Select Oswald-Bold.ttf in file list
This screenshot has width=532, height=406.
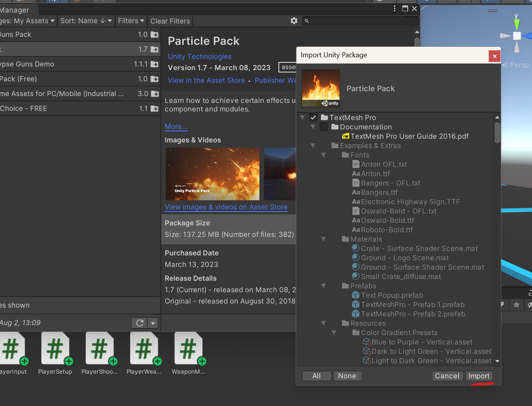pos(387,220)
